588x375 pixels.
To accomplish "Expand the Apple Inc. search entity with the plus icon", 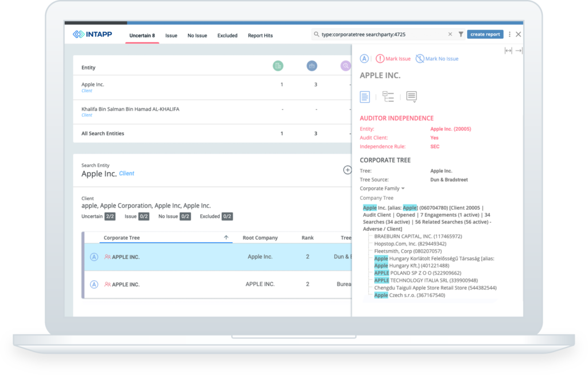I will pyautogui.click(x=347, y=170).
